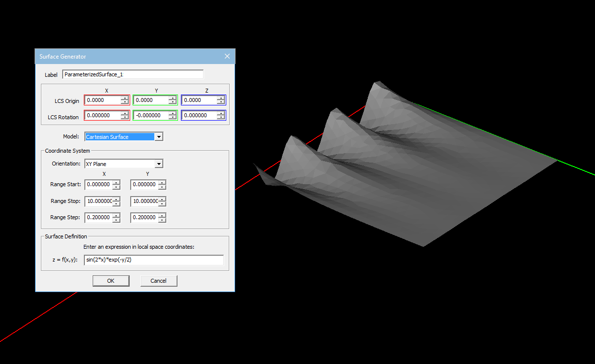The image size is (595, 364).
Task: Click the Range Stop X input field
Action: point(99,201)
